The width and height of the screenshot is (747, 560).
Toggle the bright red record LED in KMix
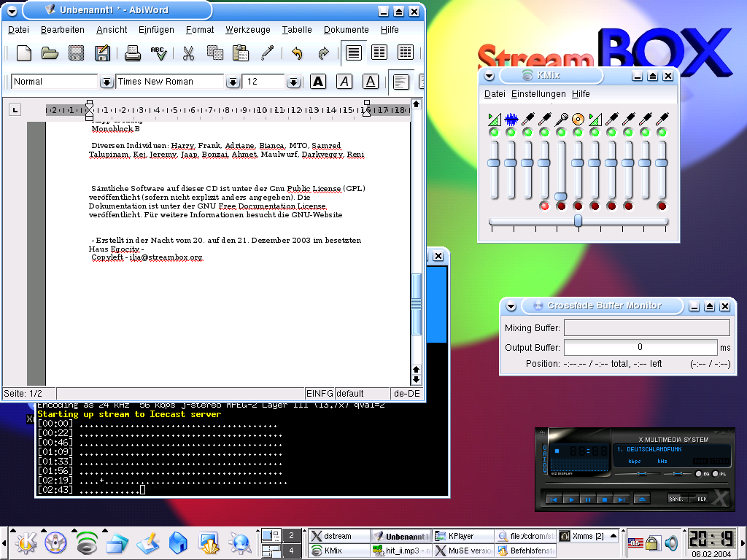(544, 206)
